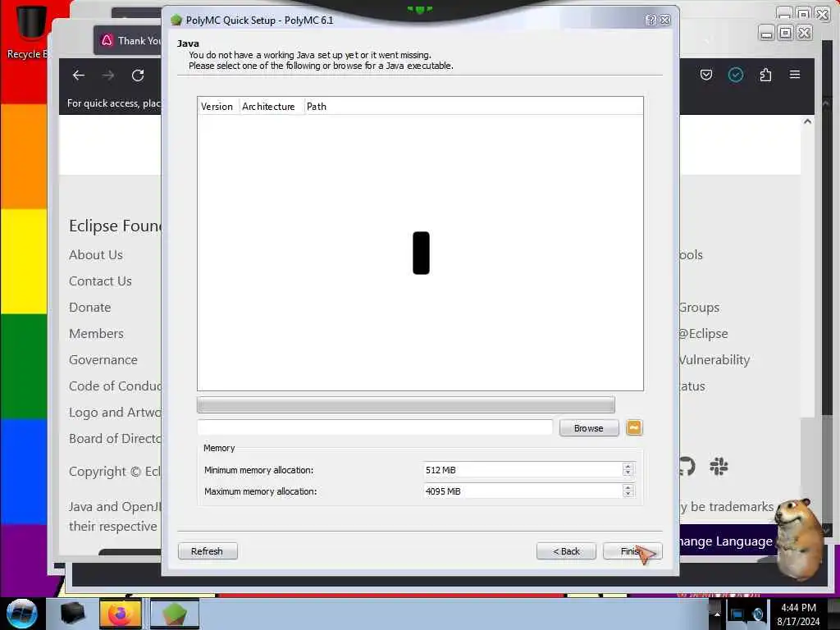
Task: Open the taskbar clock showing 4:44 PM
Action: click(x=798, y=614)
